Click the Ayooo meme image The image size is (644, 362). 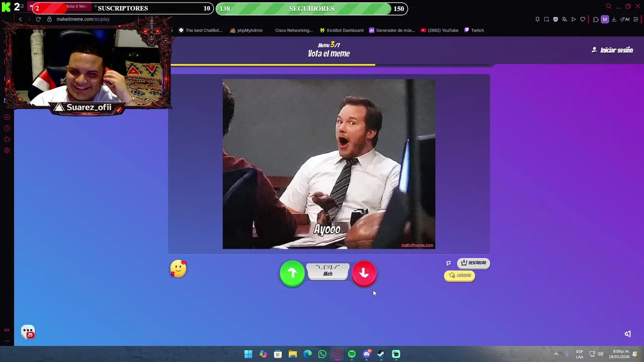point(329,164)
